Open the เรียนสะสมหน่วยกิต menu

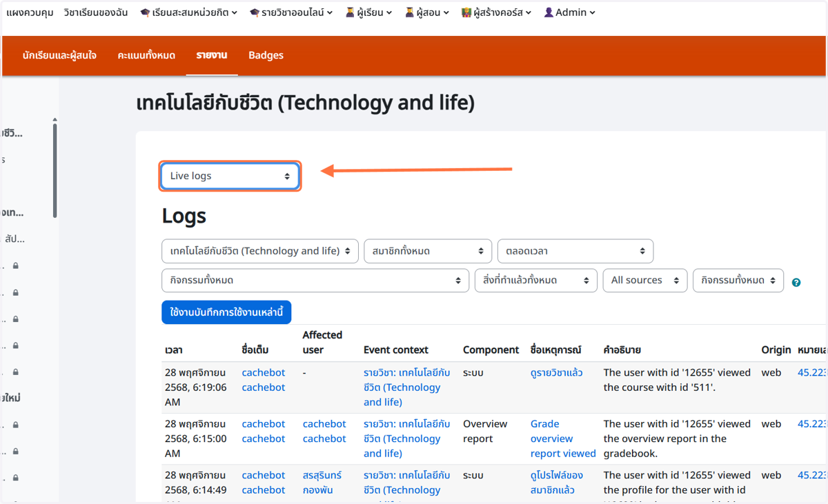188,12
